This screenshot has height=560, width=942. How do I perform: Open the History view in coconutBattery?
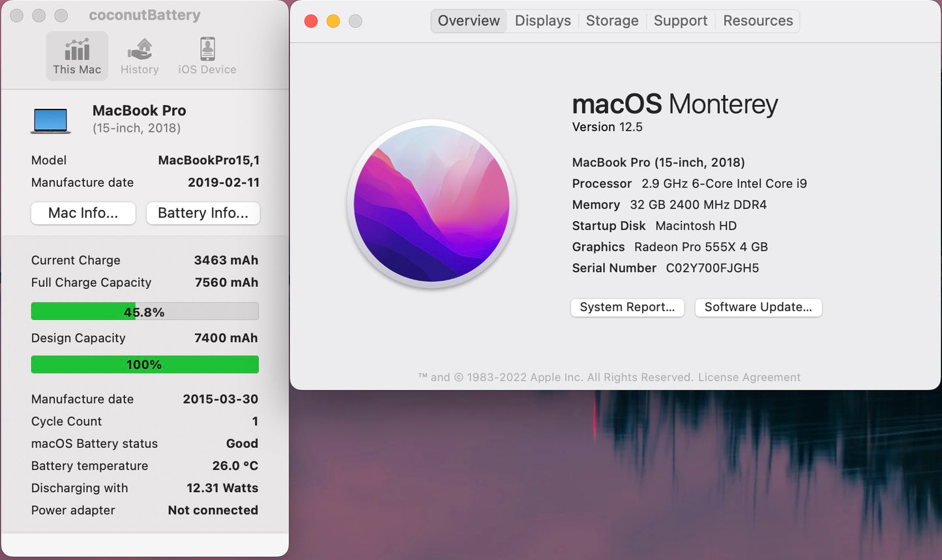(x=139, y=55)
